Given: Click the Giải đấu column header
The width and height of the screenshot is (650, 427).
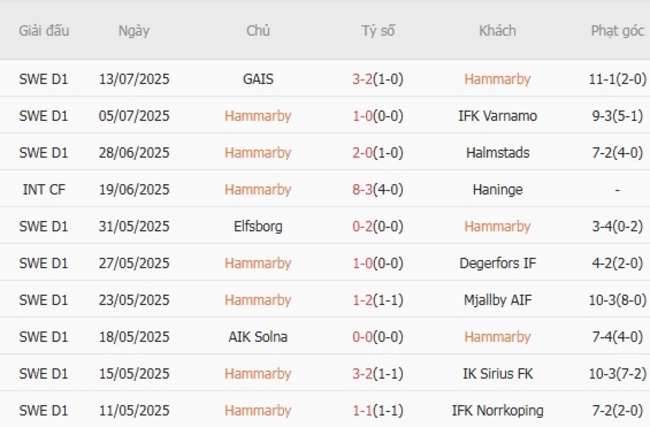Looking at the screenshot, I should pos(44,31).
